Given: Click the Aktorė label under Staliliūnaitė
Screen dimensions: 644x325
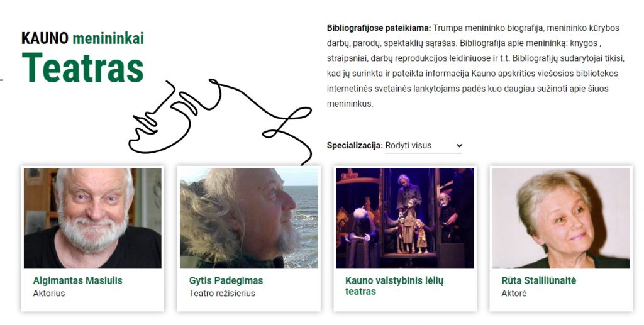Looking at the screenshot, I should [x=514, y=294].
